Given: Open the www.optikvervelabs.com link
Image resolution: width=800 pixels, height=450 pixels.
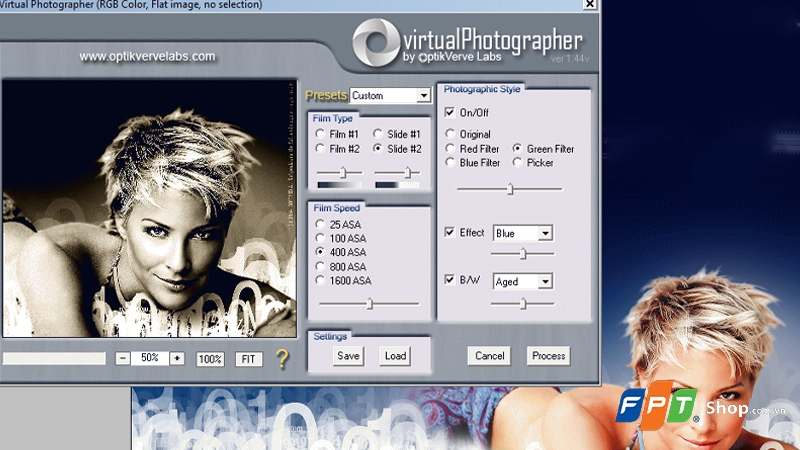Looking at the screenshot, I should (147, 56).
